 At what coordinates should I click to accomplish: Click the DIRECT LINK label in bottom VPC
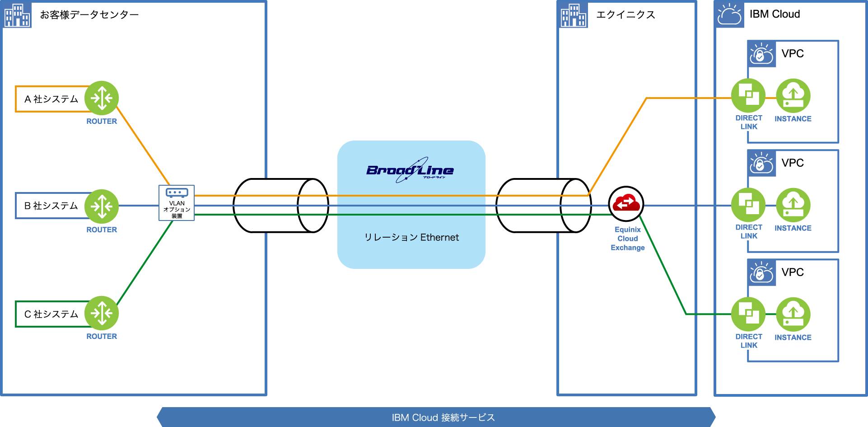coord(749,341)
